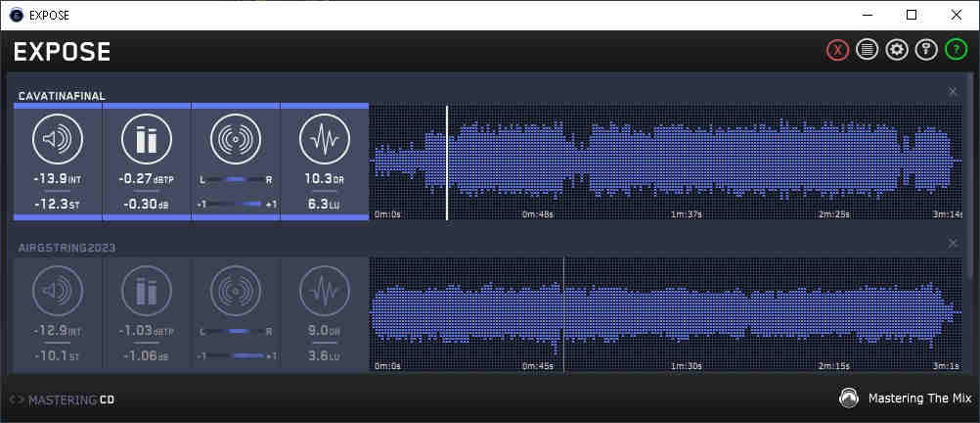The width and height of the screenshot is (980, 423).
Task: Click the AIRGSTRING2023 track title
Action: [x=67, y=248]
